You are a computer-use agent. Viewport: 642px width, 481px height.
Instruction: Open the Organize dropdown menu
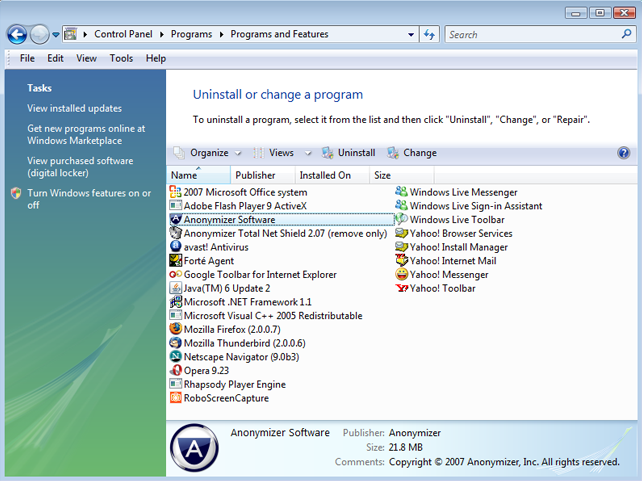pos(209,153)
